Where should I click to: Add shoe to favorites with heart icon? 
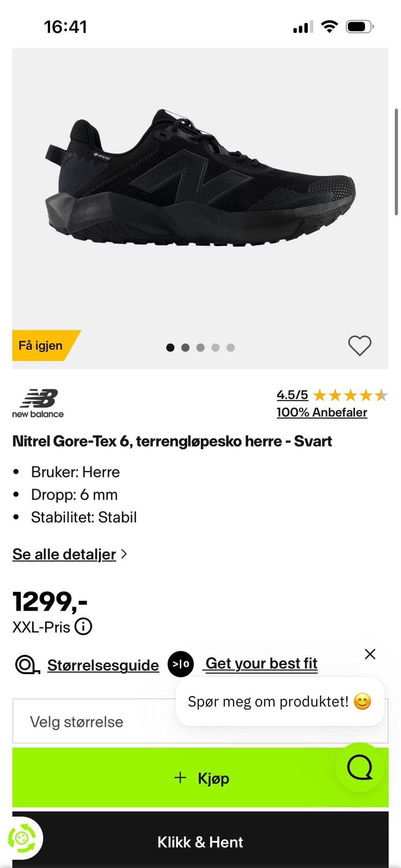point(360,346)
